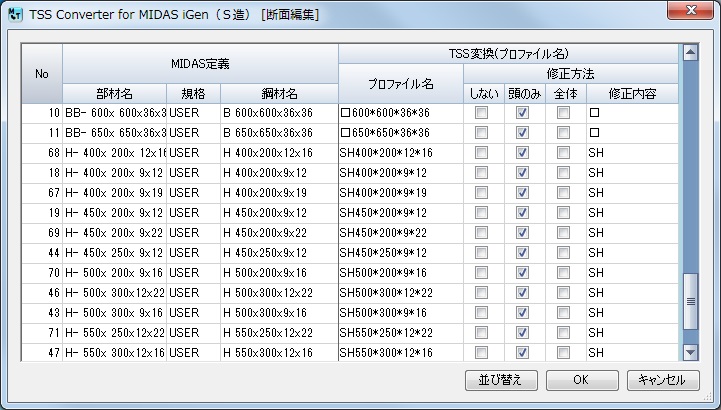Toggle 頭のみ checkbox for row No 11

522,133
